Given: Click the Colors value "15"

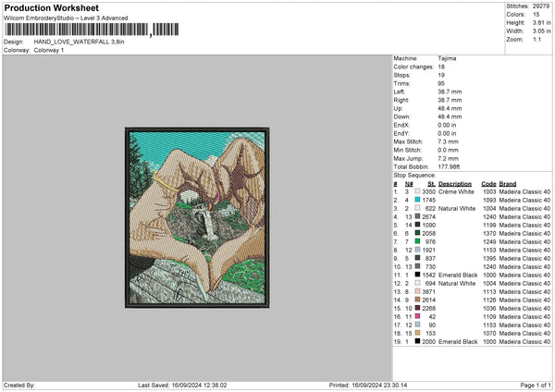Looking at the screenshot, I should click(x=536, y=15).
